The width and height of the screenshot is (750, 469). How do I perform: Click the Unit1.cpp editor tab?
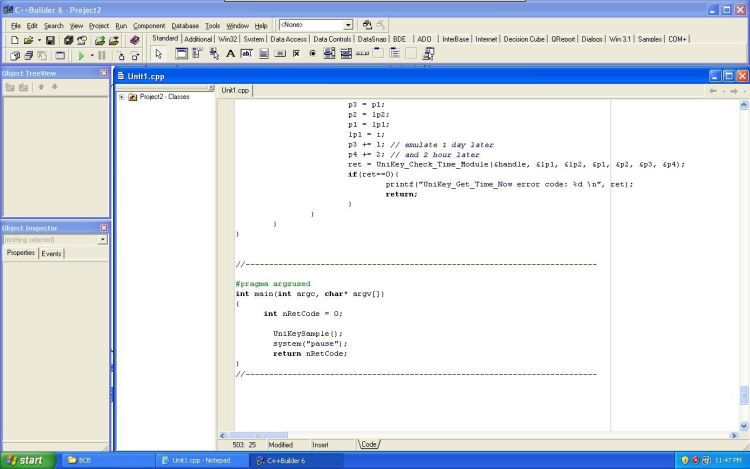tap(235, 90)
